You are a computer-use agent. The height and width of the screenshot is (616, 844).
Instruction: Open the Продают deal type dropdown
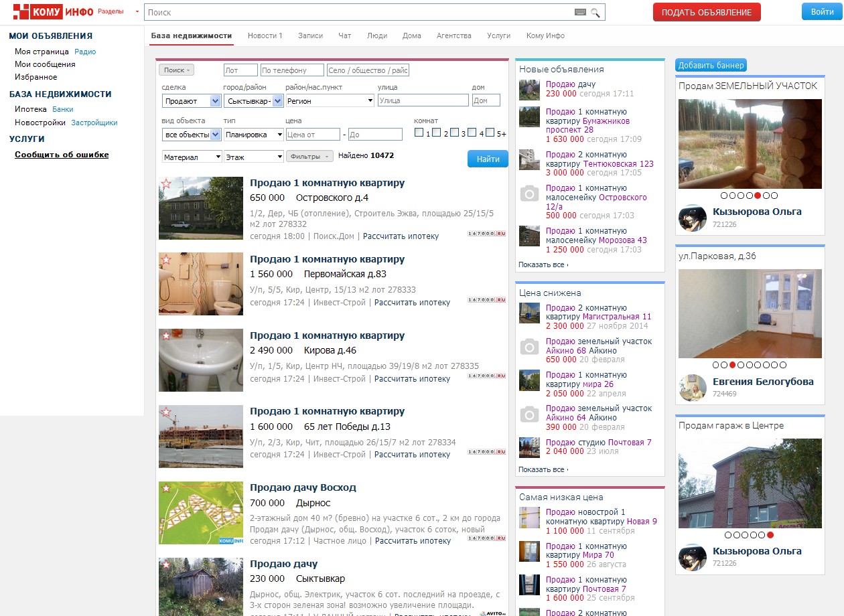[192, 100]
